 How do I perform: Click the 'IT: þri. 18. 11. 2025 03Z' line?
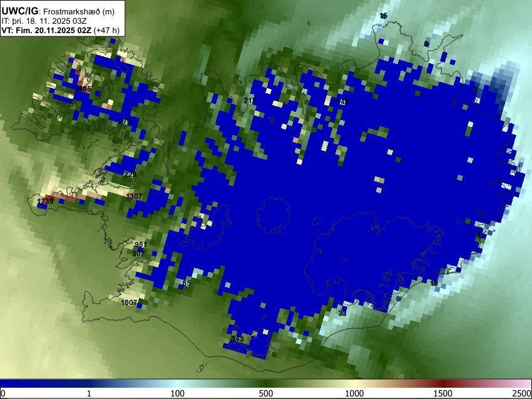click(44, 21)
